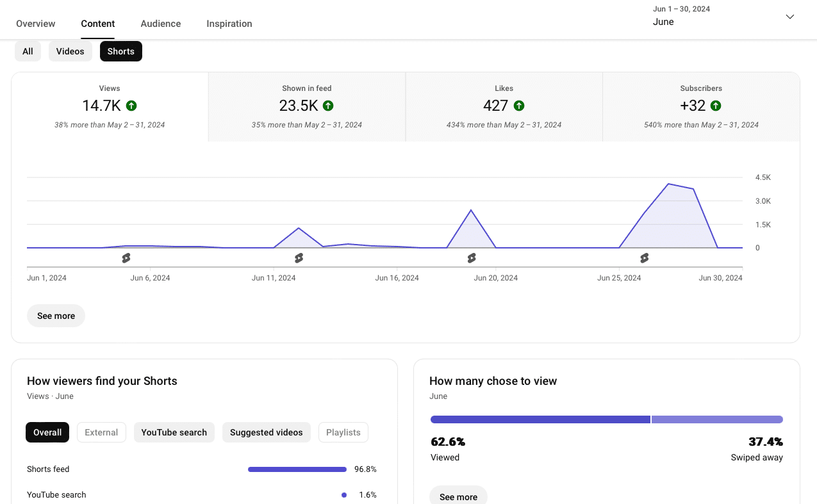Click the Viewed portion of the bar
The image size is (817, 504).
pos(540,419)
